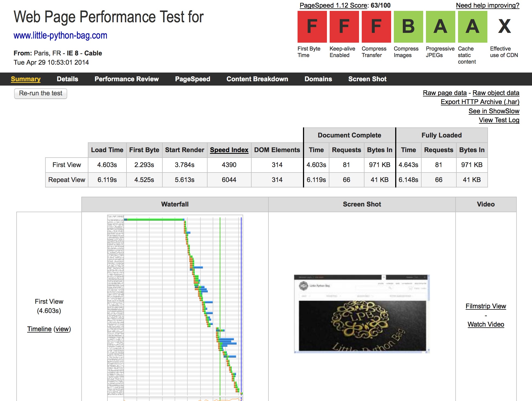Click the Keep-alive Enabled F grade box

pyautogui.click(x=344, y=27)
